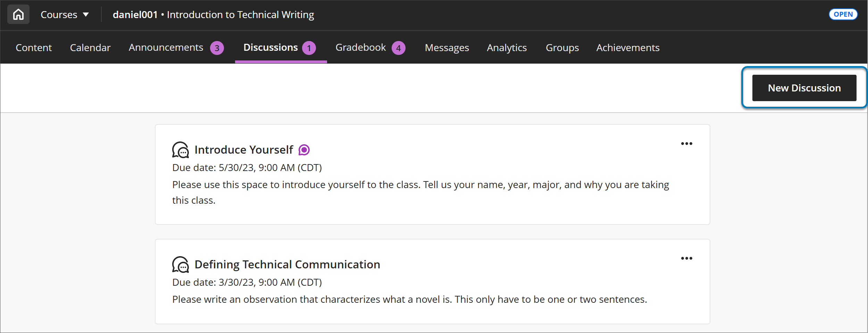
Task: Click the speech bubble icon beside Defining Technical Communication
Action: 181,265
